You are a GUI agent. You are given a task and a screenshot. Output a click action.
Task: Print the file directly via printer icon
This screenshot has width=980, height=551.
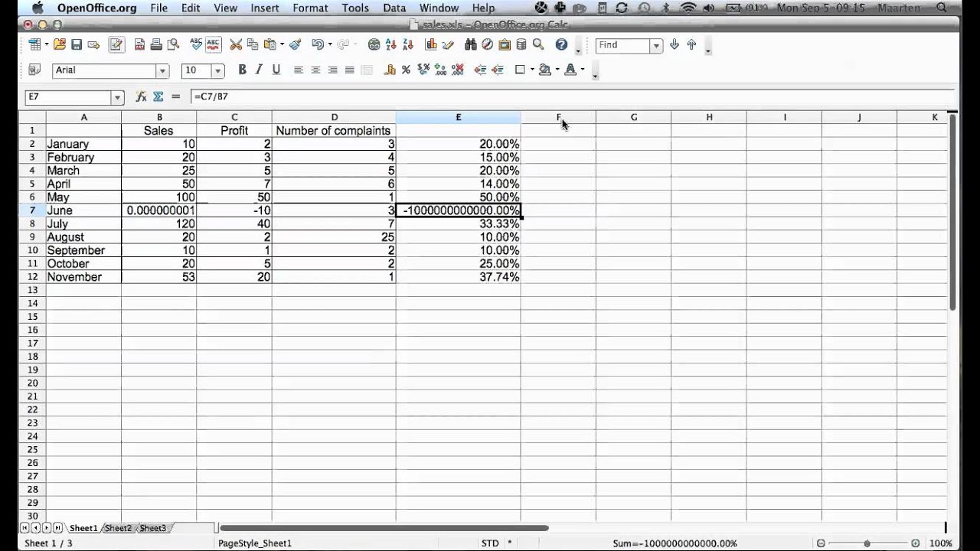coord(157,45)
